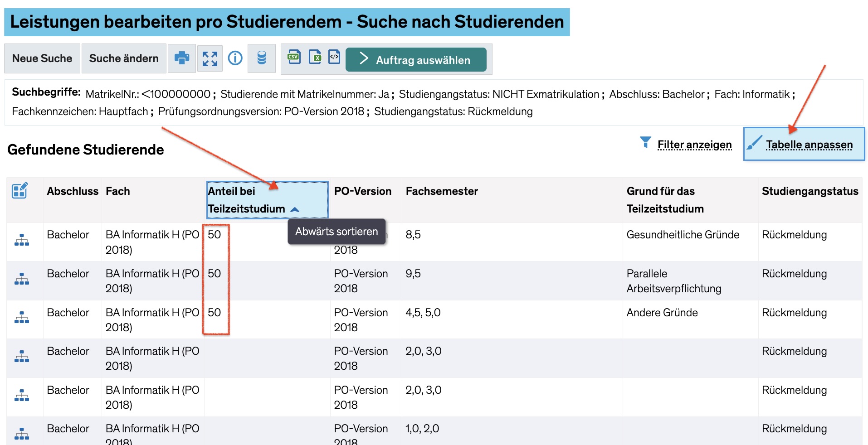Image resolution: width=868 pixels, height=445 pixels.
Task: Click the table edit icon in header
Action: coord(20,191)
